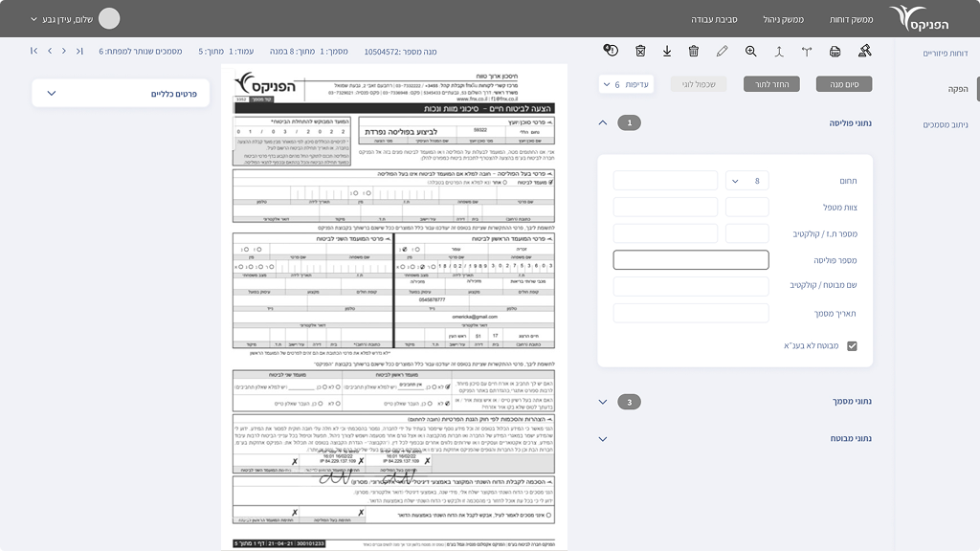Click the gavel icon in the toolbar
Viewport: 980px width, 551px height.
point(865,51)
